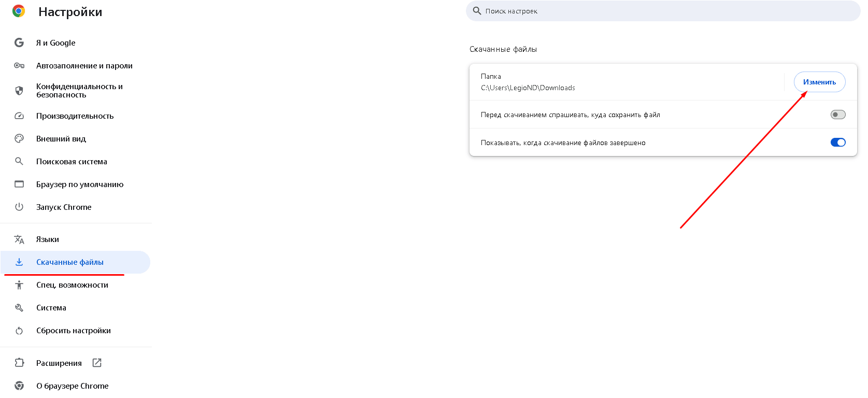Image resolution: width=868 pixels, height=398 pixels.
Task: Select Браузер по умолчанию in sidebar
Action: point(80,184)
